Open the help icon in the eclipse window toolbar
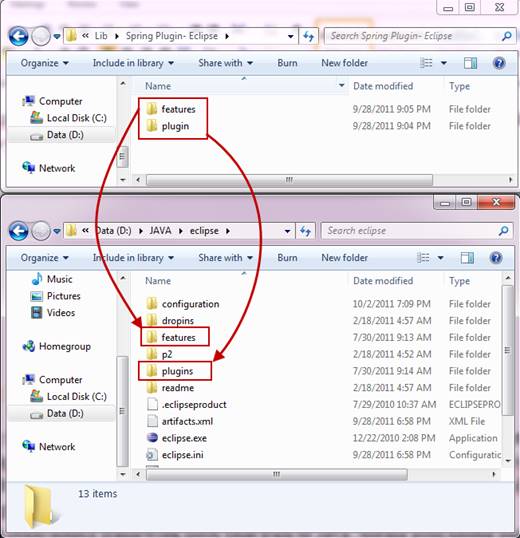Viewport: 520px width, 538px height. coord(496,257)
